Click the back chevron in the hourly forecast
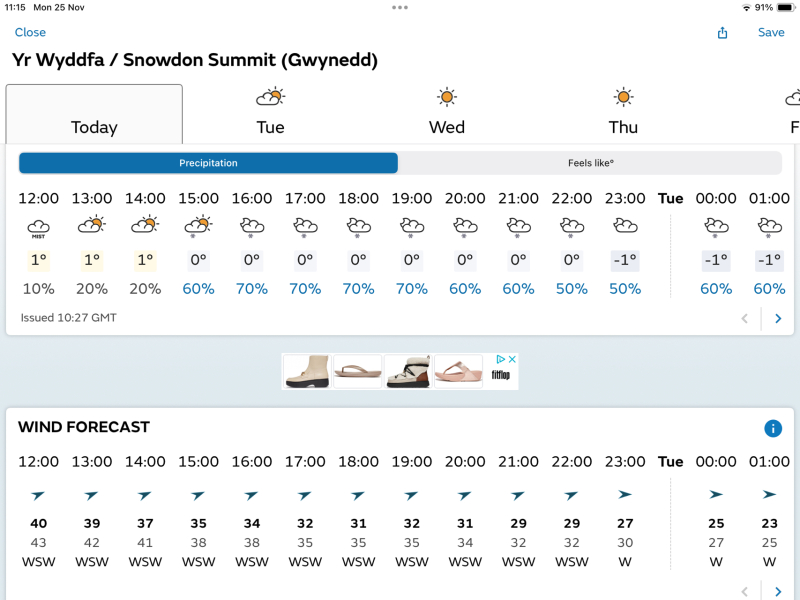The width and height of the screenshot is (800, 600). click(745, 318)
